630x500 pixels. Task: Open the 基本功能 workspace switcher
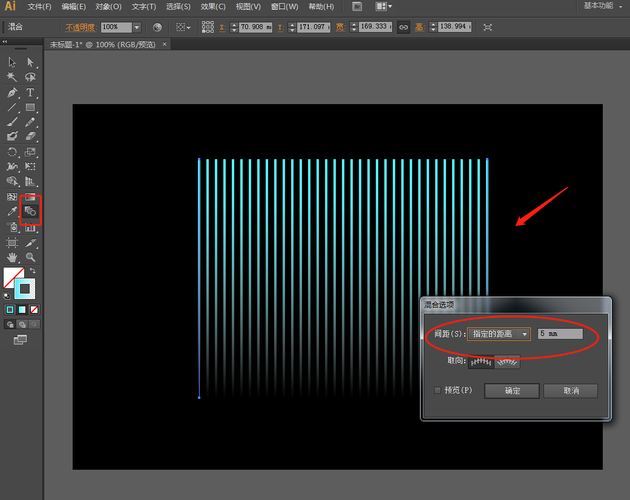602,6
